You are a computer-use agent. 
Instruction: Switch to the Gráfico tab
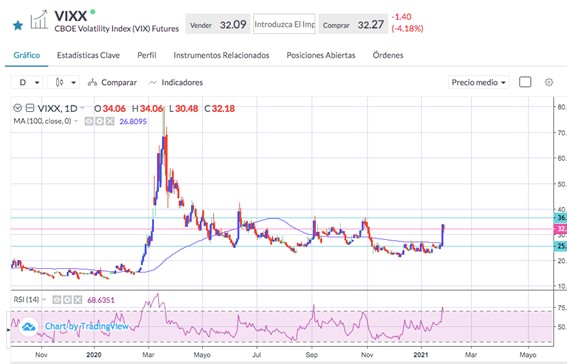pos(26,55)
